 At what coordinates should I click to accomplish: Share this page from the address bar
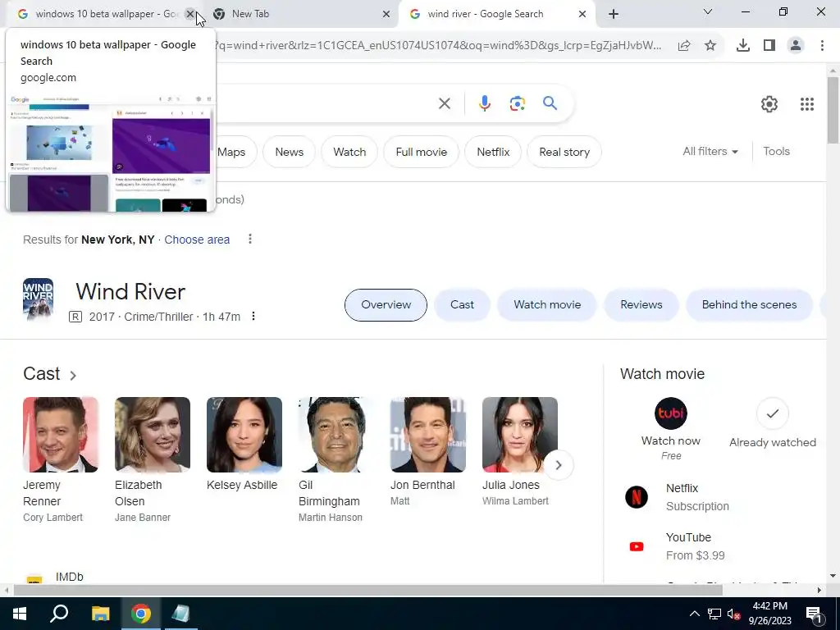(x=684, y=46)
